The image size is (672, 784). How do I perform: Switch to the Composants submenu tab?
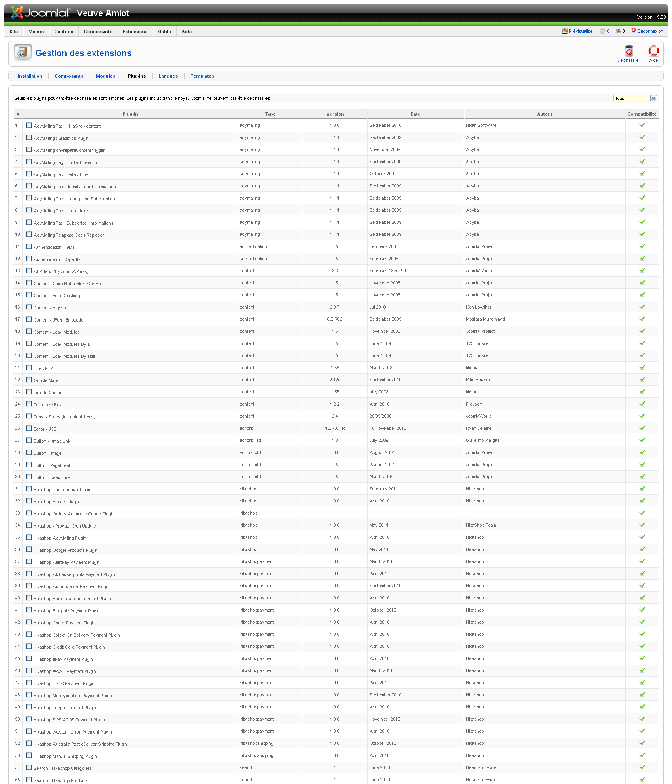(69, 76)
